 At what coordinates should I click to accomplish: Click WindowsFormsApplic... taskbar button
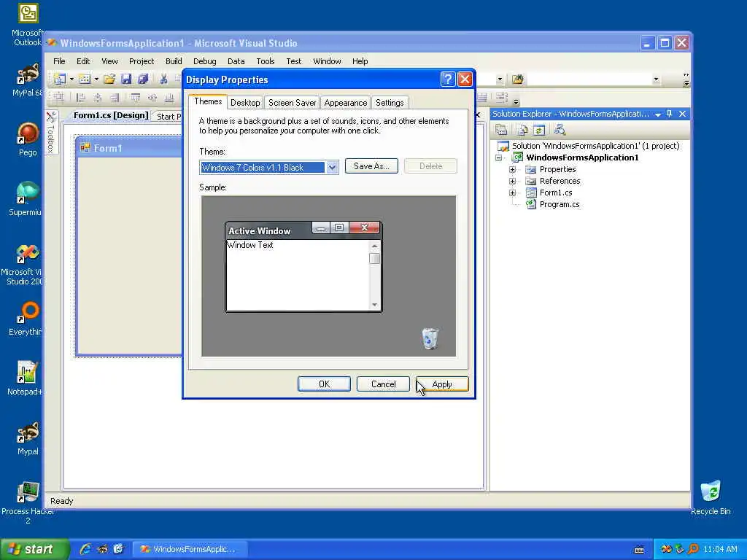click(190, 549)
